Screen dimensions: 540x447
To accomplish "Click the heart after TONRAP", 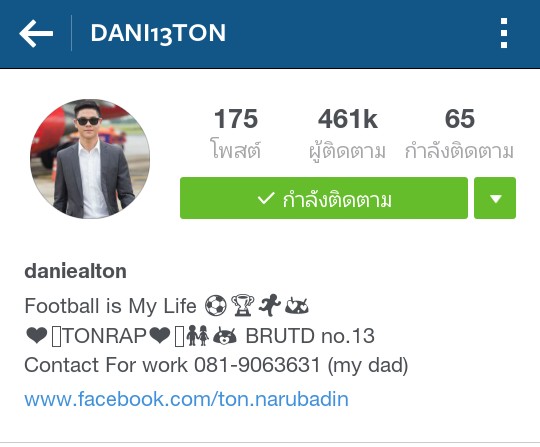I will click(160, 335).
